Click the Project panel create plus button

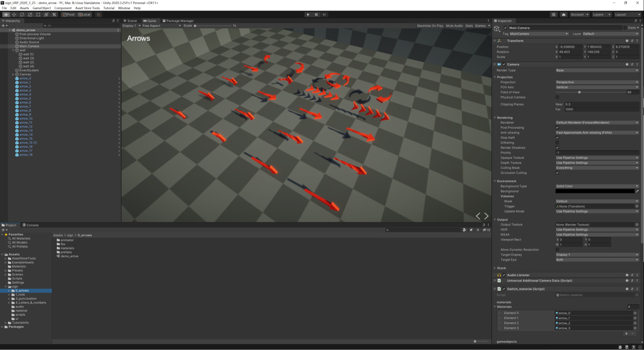pyautogui.click(x=4, y=229)
